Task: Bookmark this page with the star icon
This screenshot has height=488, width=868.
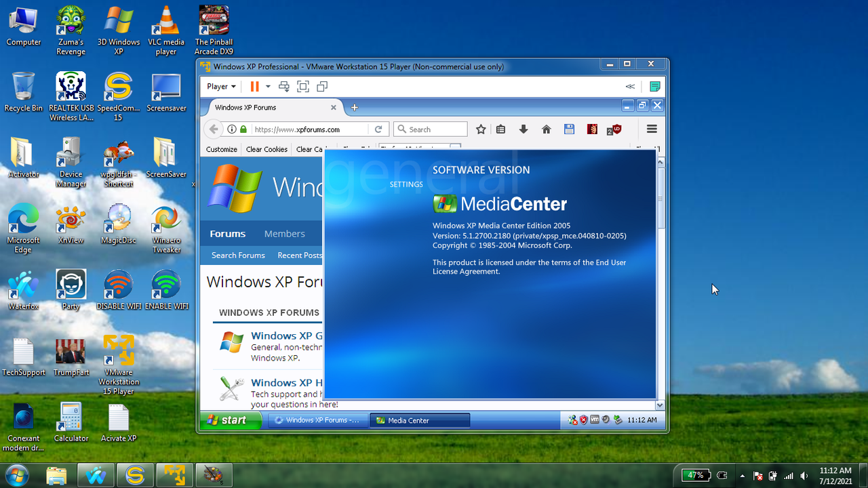Action: (481, 129)
